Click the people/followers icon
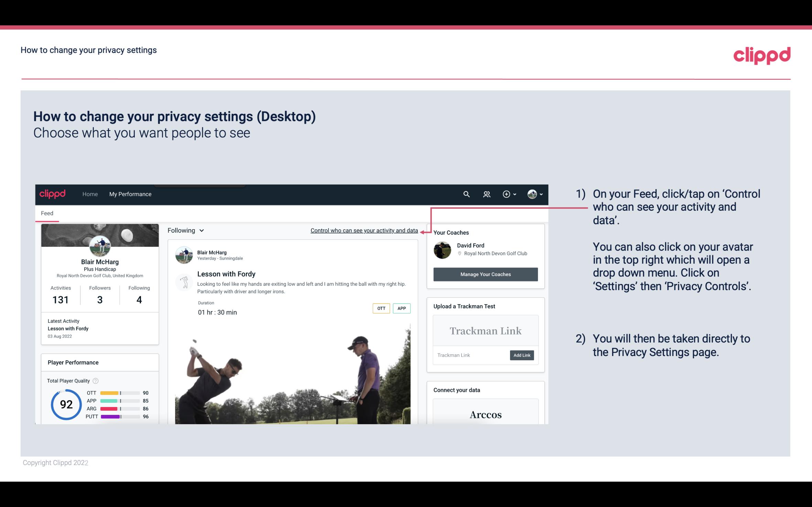 click(x=486, y=193)
